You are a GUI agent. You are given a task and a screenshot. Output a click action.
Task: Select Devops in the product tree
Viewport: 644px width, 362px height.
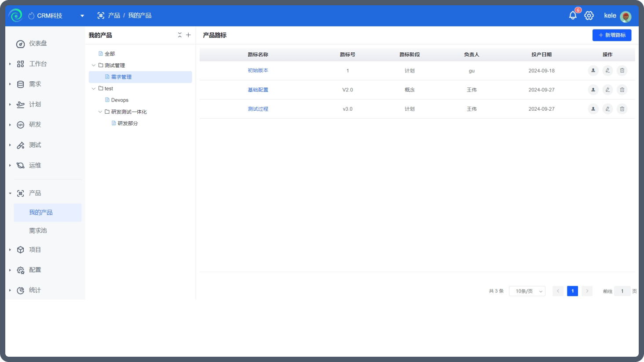tap(120, 100)
